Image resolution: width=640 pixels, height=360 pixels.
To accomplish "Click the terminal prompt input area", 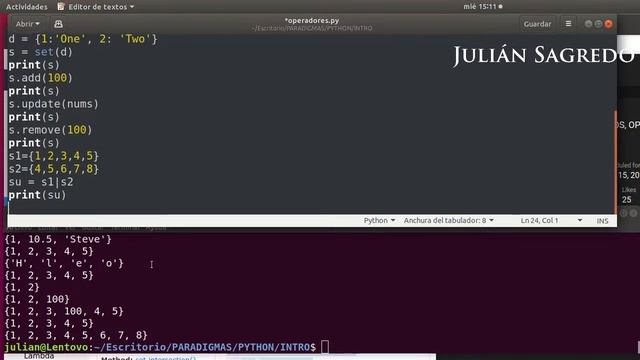I will coord(325,347).
